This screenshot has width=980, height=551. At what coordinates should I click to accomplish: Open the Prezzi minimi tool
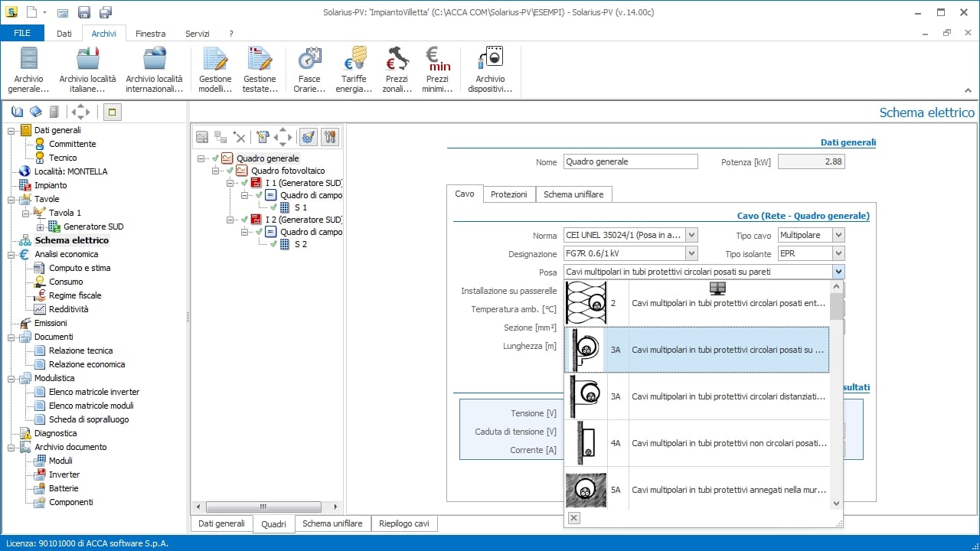coord(437,67)
